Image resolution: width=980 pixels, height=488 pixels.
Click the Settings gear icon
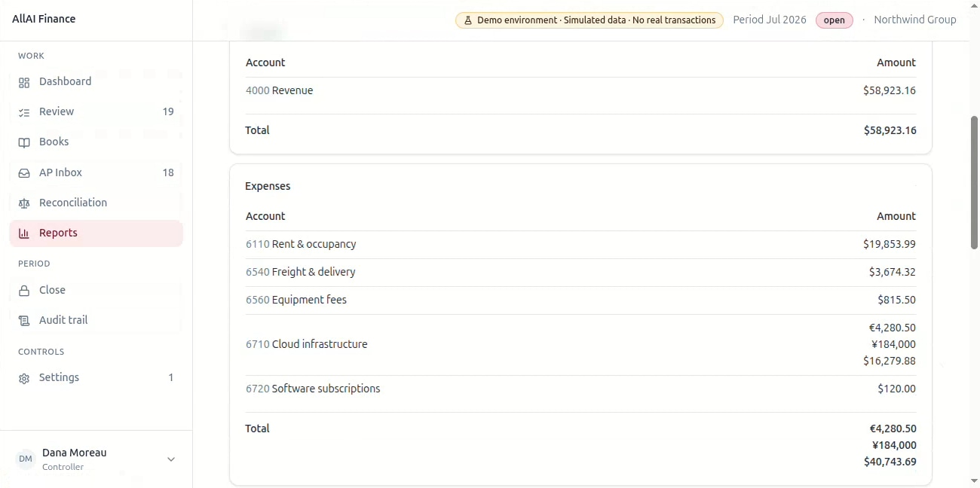(24, 378)
